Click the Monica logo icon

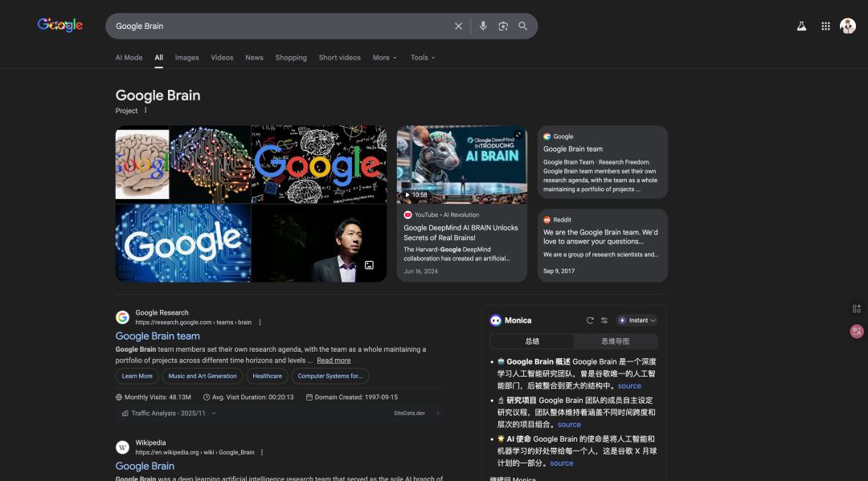tap(495, 320)
